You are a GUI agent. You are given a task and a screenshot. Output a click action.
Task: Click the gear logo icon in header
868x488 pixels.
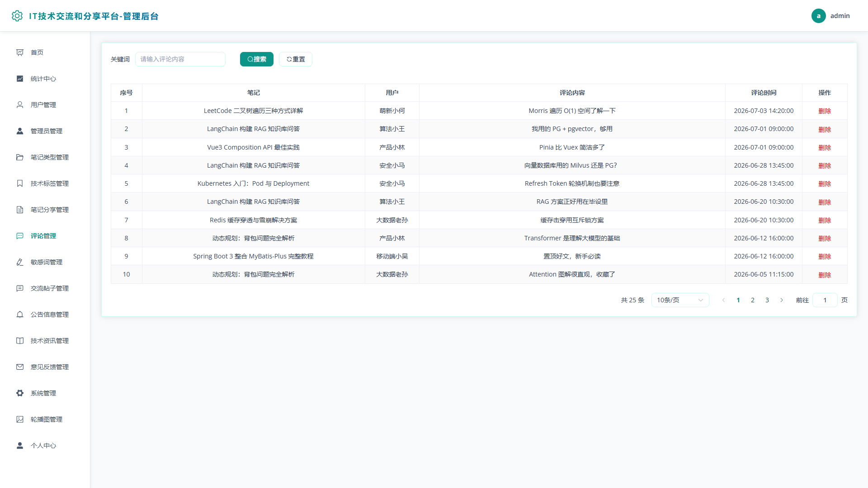click(x=17, y=16)
